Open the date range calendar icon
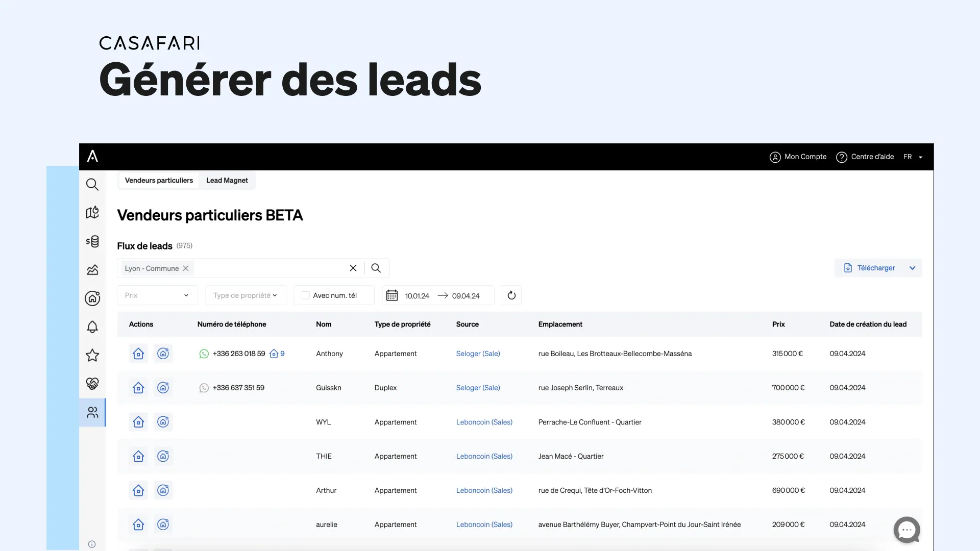The width and height of the screenshot is (980, 551). click(392, 295)
